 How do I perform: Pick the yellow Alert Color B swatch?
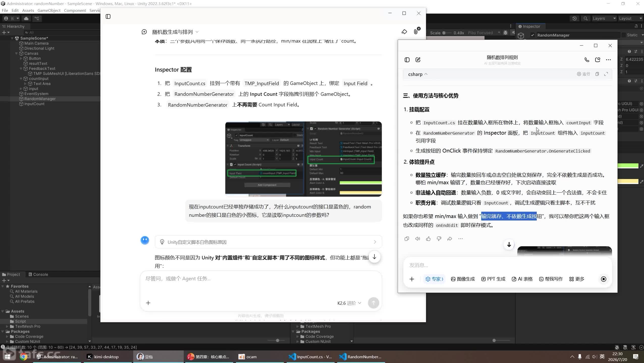coord(628,181)
